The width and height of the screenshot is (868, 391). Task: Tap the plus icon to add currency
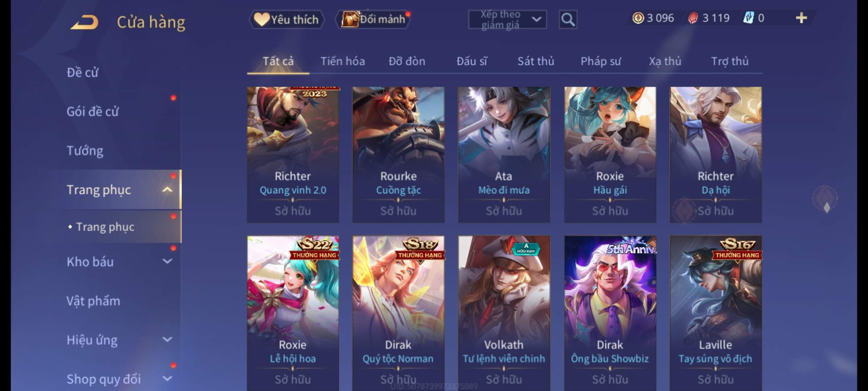801,18
